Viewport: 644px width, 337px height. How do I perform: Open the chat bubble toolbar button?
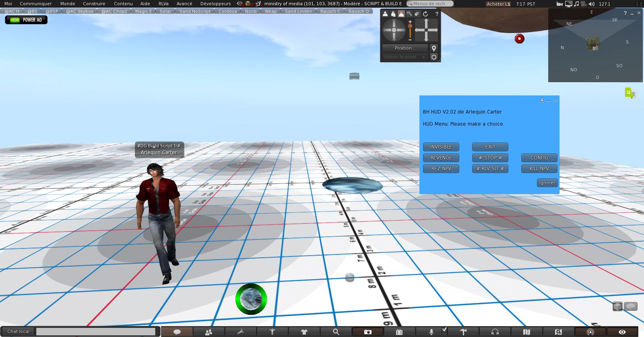(177, 332)
